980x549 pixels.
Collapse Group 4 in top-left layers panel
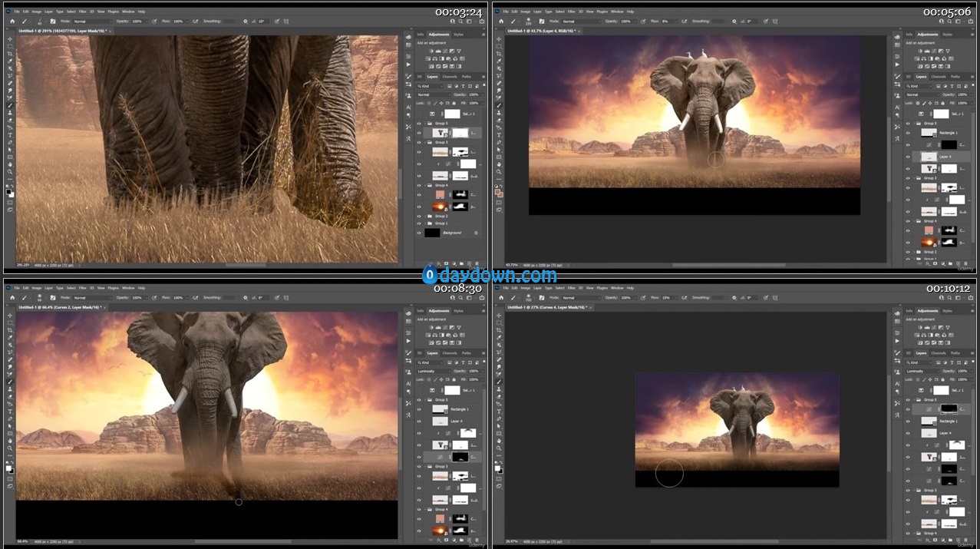425,185
